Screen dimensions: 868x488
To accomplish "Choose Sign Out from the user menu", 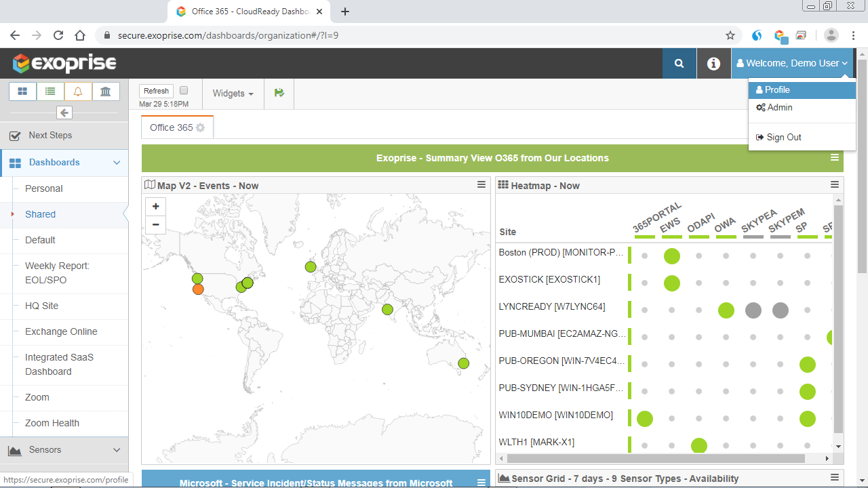I will (802, 137).
